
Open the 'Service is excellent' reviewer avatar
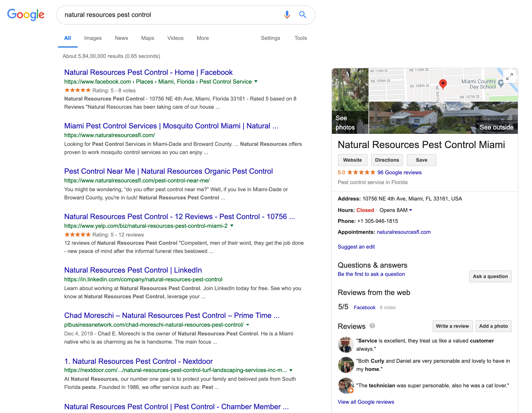click(346, 345)
